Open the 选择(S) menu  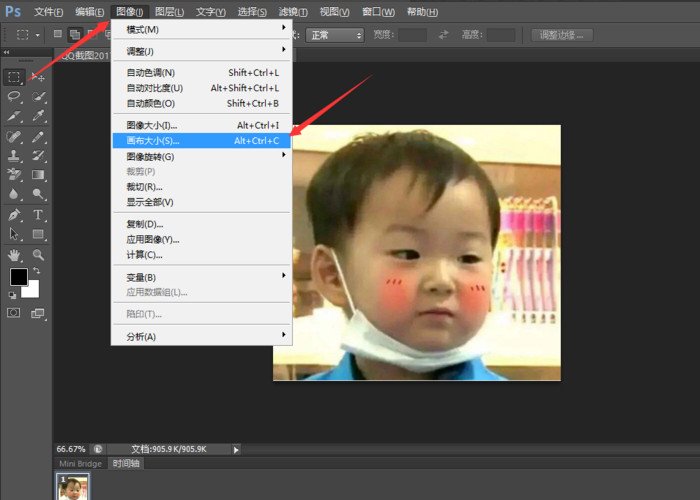[252, 12]
